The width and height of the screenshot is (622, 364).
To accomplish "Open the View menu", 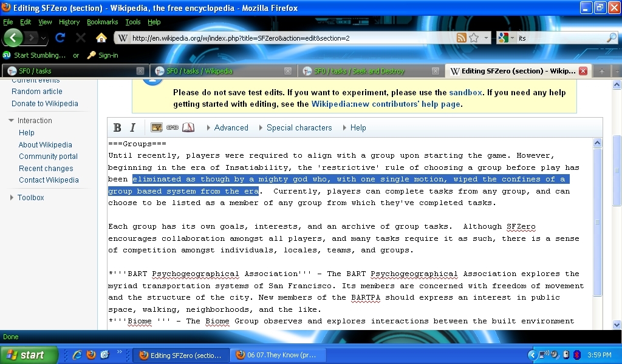I will 45,22.
